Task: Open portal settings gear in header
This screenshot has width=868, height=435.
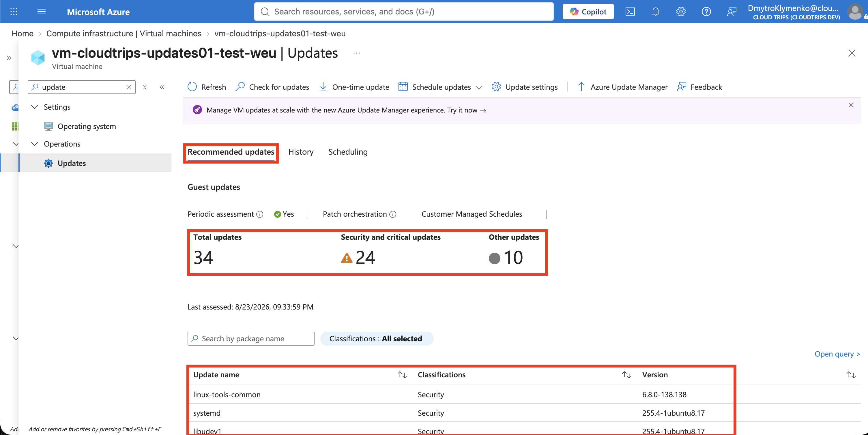Action: (681, 12)
